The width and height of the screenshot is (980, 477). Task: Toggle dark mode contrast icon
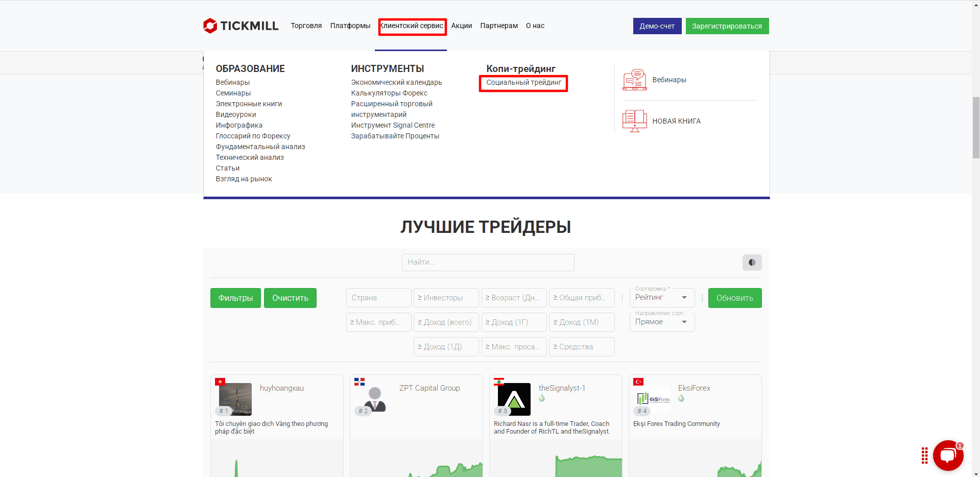pyautogui.click(x=752, y=263)
